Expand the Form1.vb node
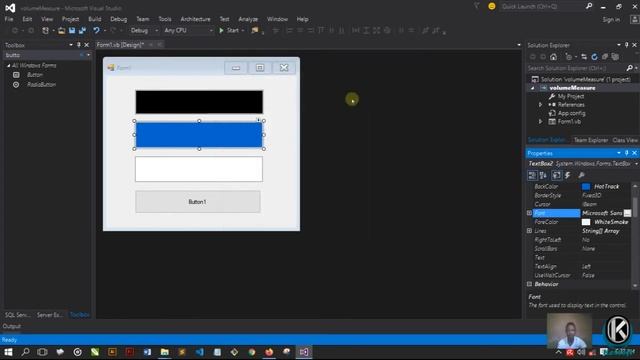This screenshot has height=360, width=640. pyautogui.click(x=540, y=122)
